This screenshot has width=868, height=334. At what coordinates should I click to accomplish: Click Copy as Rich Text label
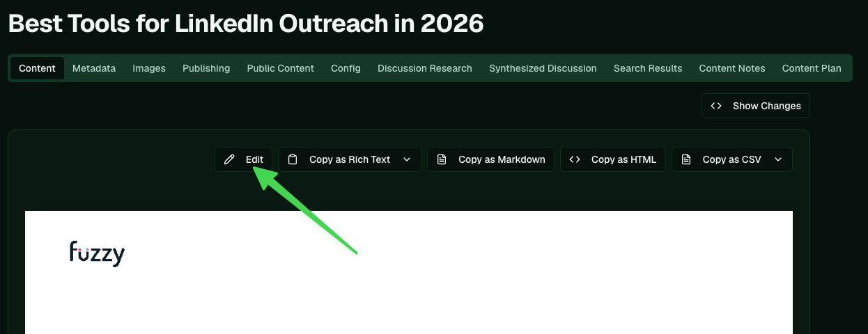350,159
